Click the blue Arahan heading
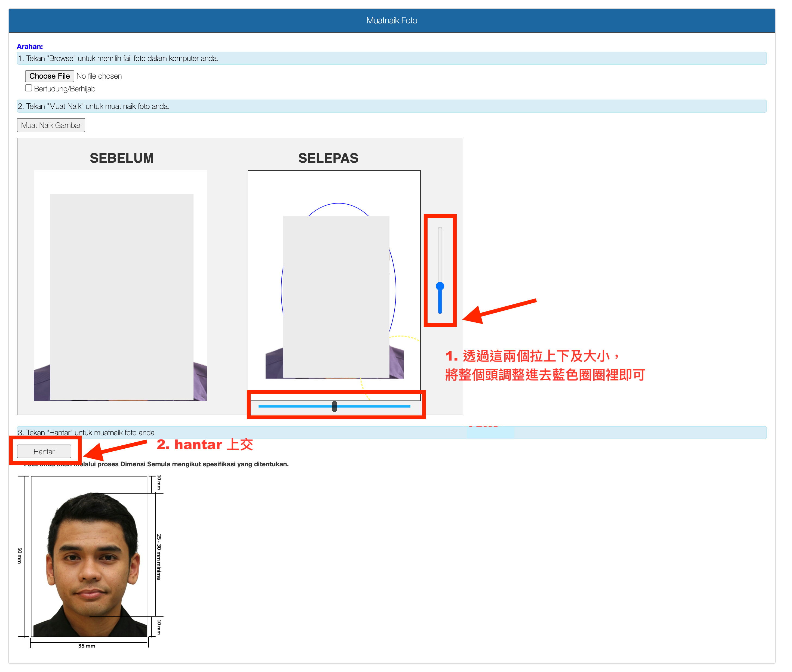792x672 pixels. [30, 47]
